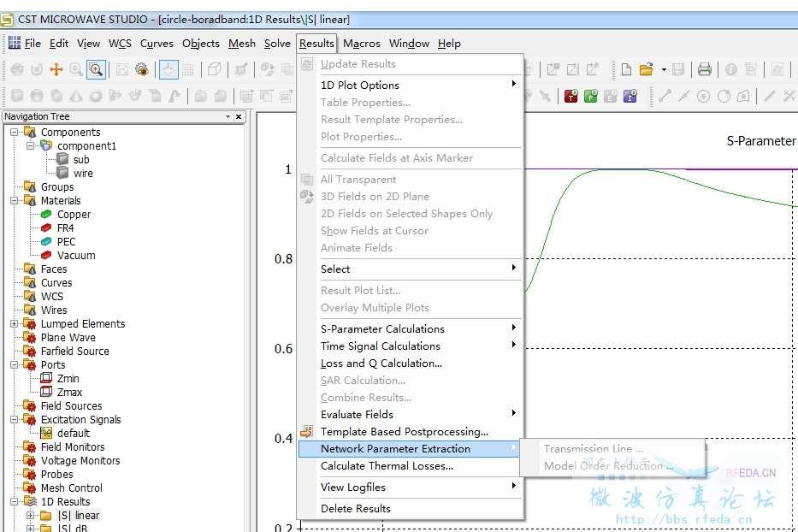Click the Template Based Postprocessing menu icon
This screenshot has width=798, height=532.
[307, 432]
